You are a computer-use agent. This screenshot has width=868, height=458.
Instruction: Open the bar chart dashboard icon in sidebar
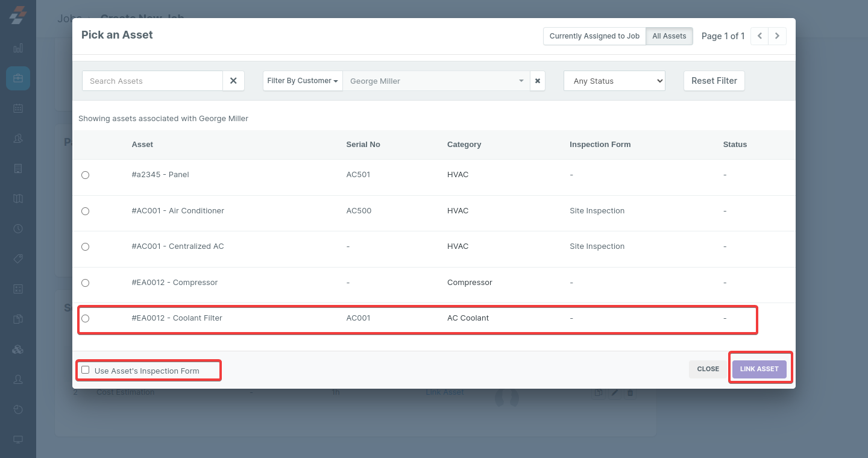coord(18,48)
